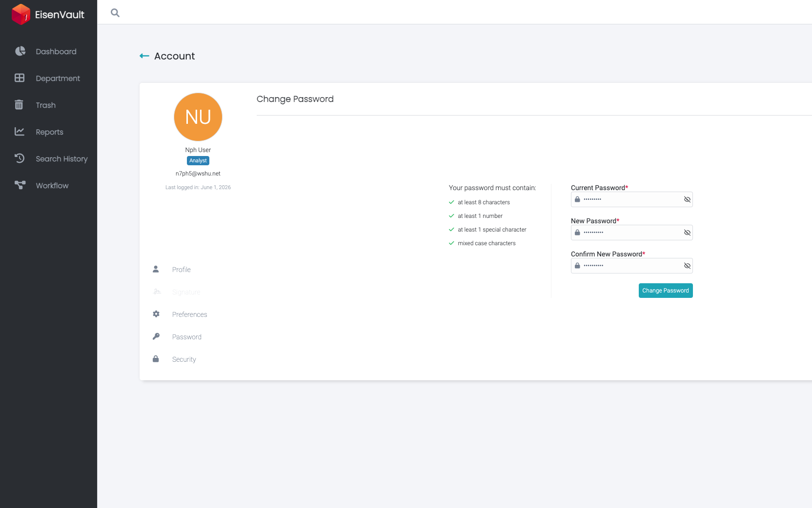Click the Password key icon
This screenshot has width=812, height=508.
(x=156, y=336)
